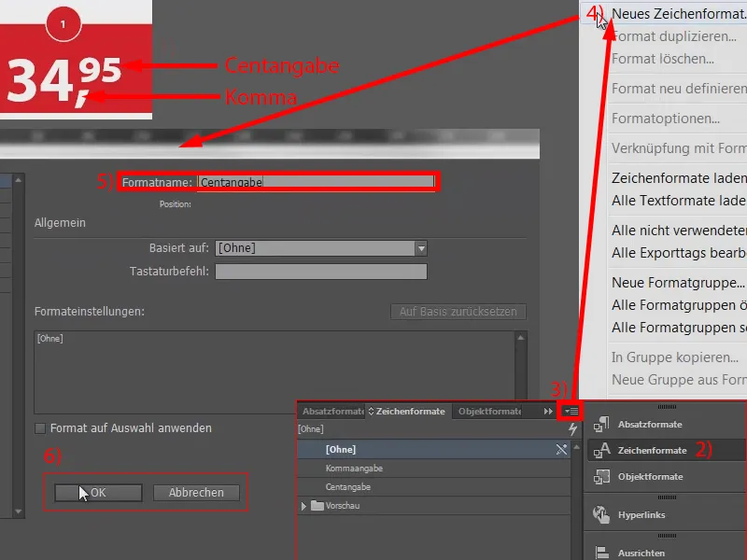The width and height of the screenshot is (747, 560).
Task: Click the Formateinstellungen box scroll up arrow
Action: click(x=521, y=338)
